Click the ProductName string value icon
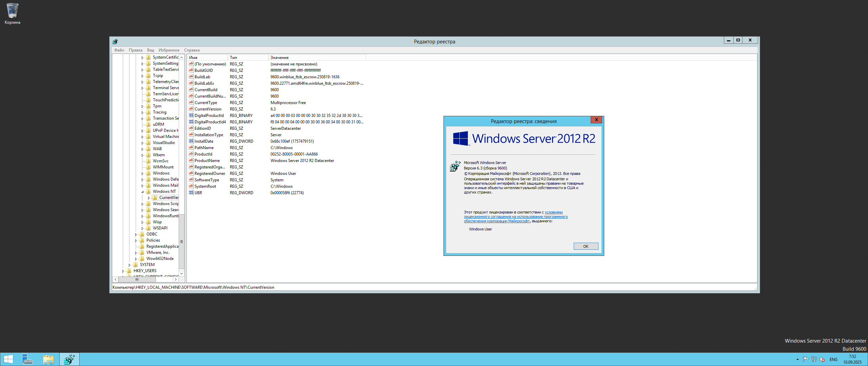The image size is (868, 366). [191, 160]
